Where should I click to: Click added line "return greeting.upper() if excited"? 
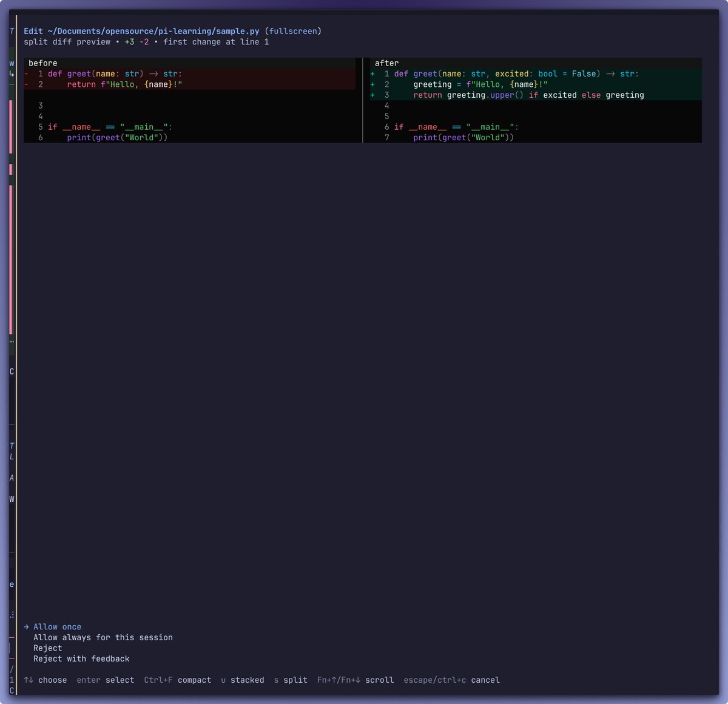coord(536,95)
